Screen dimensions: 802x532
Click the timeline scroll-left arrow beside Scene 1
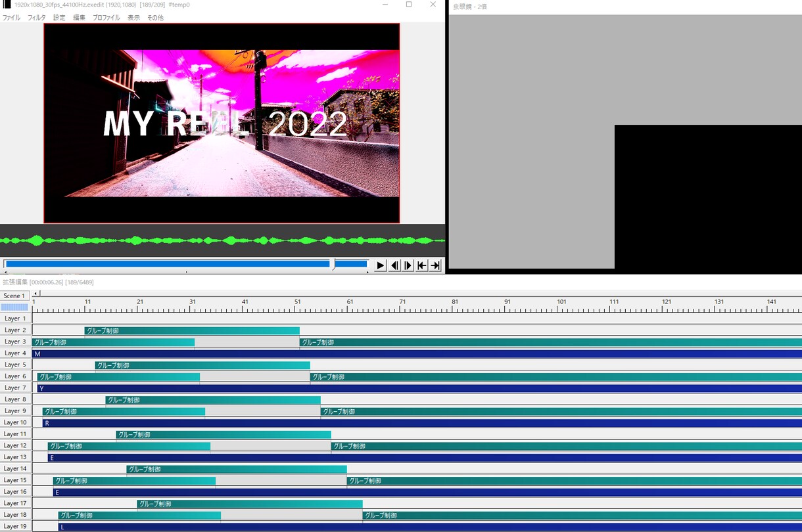pyautogui.click(x=36, y=294)
